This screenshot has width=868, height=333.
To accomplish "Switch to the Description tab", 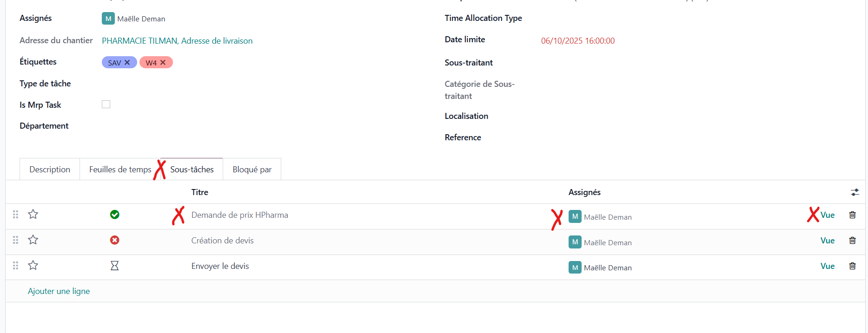I will tap(50, 170).
